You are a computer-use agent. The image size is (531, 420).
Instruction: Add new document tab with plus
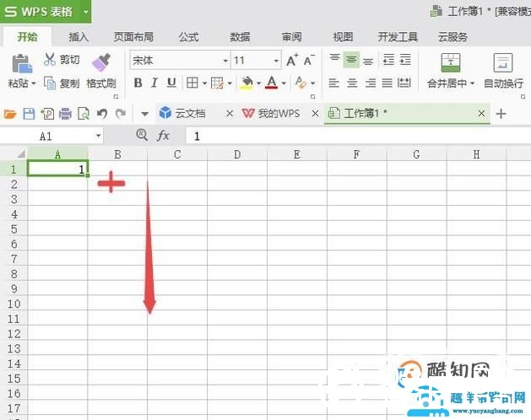(501, 113)
